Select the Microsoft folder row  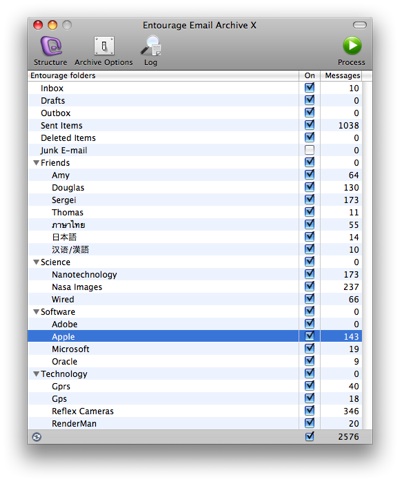(x=195, y=349)
